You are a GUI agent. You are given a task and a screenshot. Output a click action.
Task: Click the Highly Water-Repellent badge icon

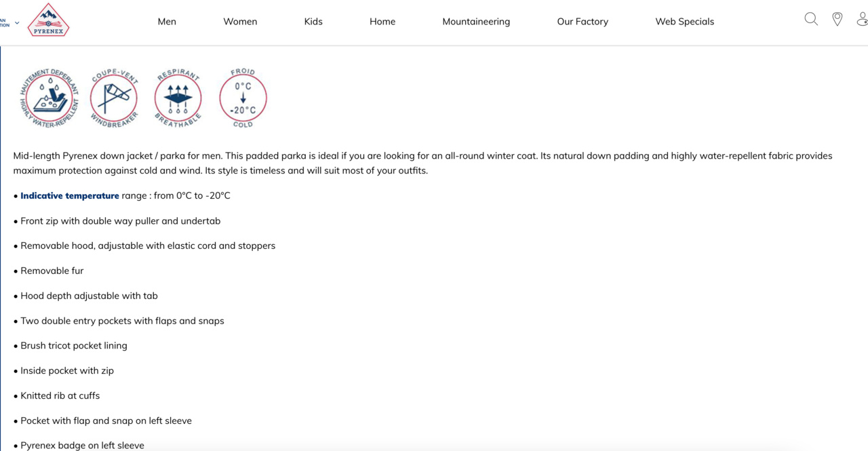pos(50,98)
